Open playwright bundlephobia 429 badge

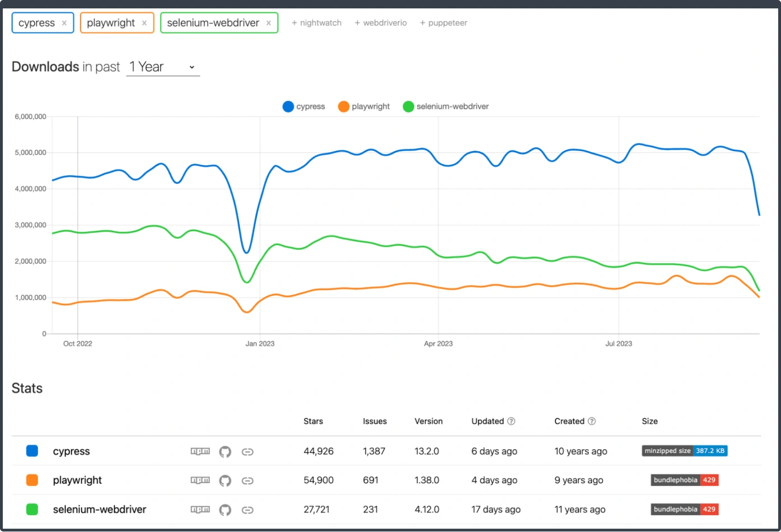click(685, 480)
